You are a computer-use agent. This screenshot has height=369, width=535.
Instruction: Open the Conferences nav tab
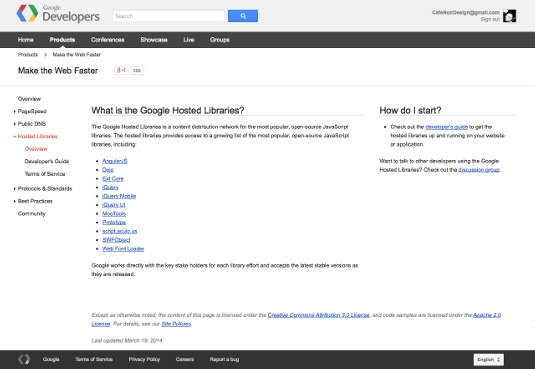pos(107,40)
